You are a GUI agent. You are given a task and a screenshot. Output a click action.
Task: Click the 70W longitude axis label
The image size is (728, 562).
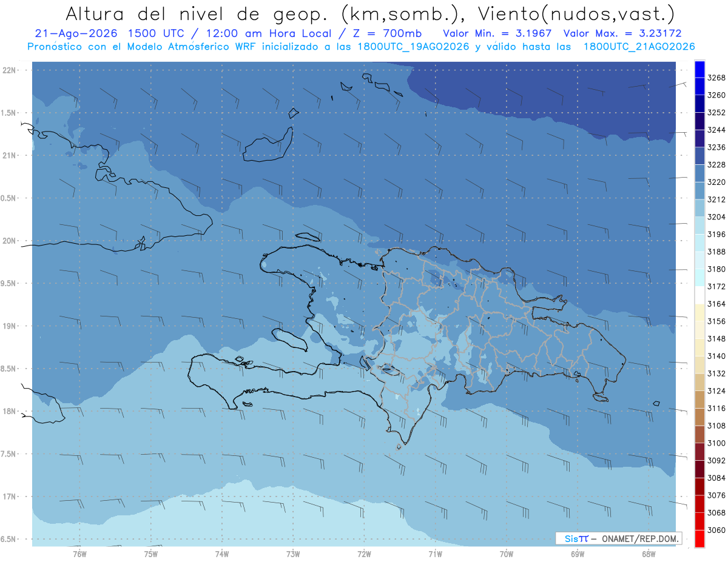507,554
